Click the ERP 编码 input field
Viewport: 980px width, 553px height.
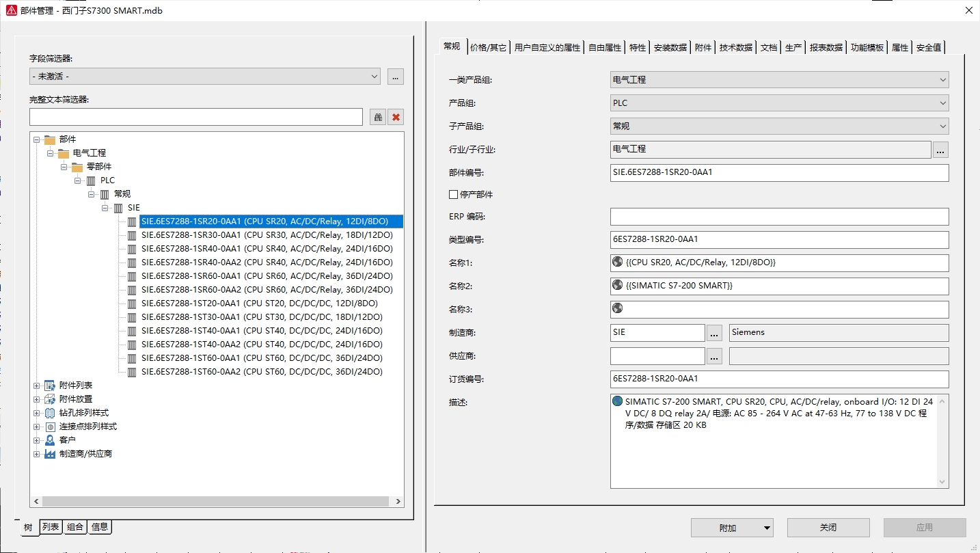[x=779, y=217]
